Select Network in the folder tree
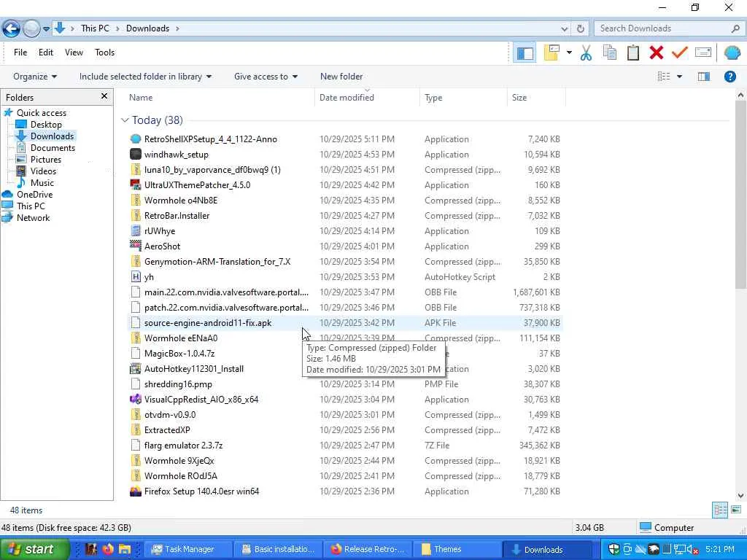Image resolution: width=747 pixels, height=560 pixels. (x=33, y=217)
